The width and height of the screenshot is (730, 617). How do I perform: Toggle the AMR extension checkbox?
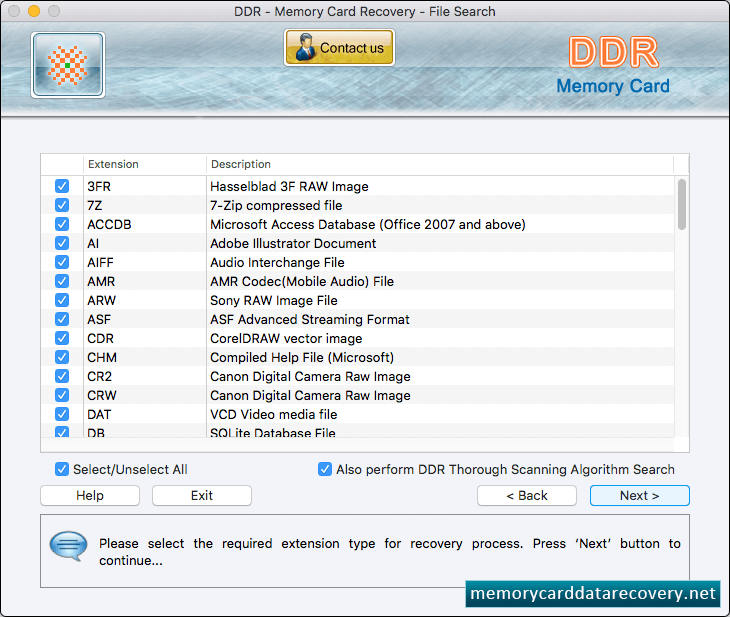[62, 281]
